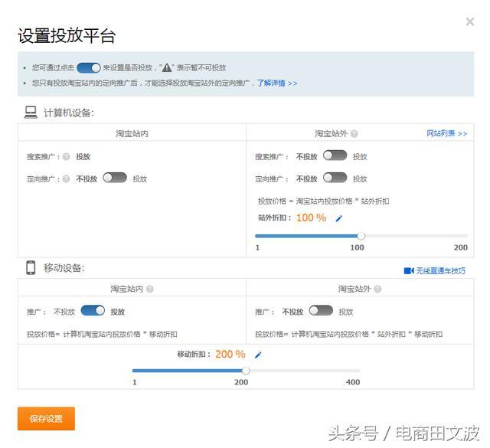Click help icon next to mobile 淘宝站外 header

pyautogui.click(x=378, y=289)
